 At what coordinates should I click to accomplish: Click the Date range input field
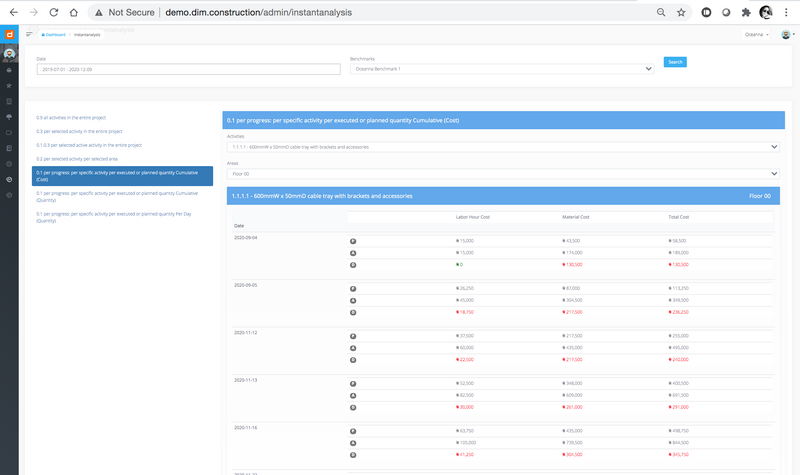[x=189, y=69]
